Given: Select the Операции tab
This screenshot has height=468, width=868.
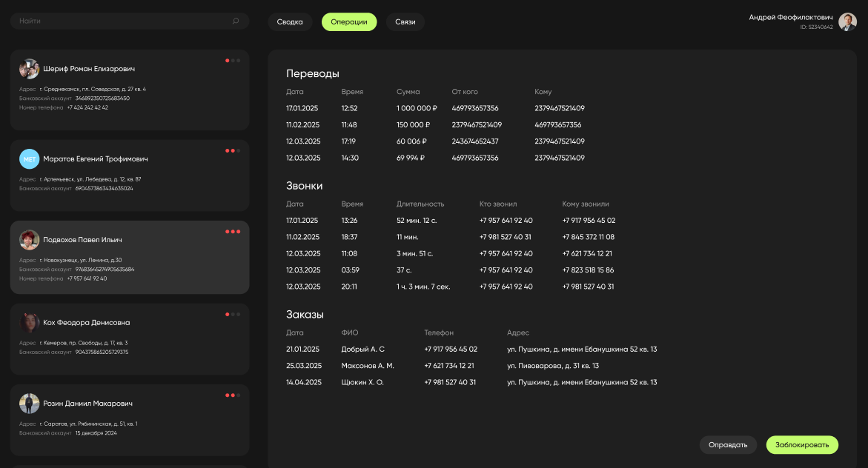Looking at the screenshot, I should tap(349, 22).
